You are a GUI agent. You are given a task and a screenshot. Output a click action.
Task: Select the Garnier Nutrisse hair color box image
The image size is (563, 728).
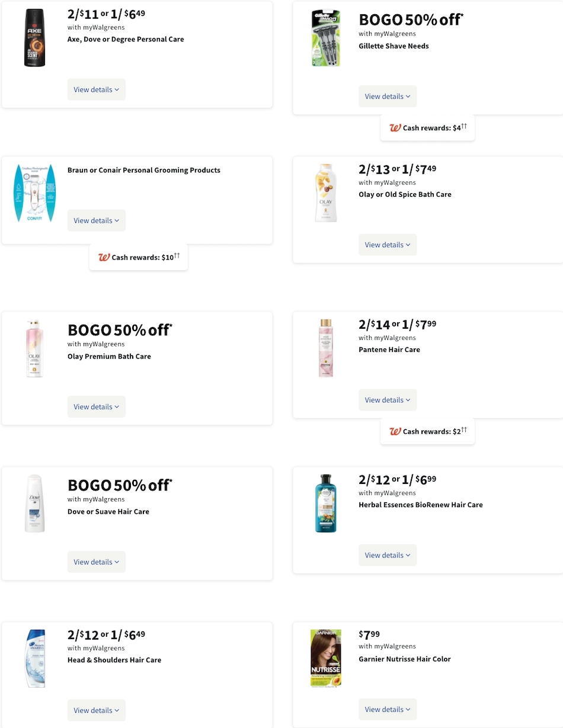click(x=326, y=658)
